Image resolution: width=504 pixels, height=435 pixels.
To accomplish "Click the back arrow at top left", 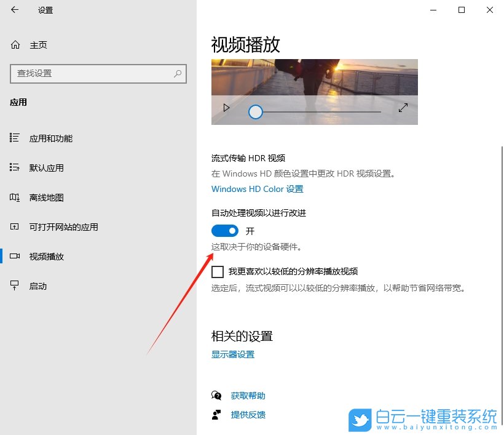I will 14,10.
